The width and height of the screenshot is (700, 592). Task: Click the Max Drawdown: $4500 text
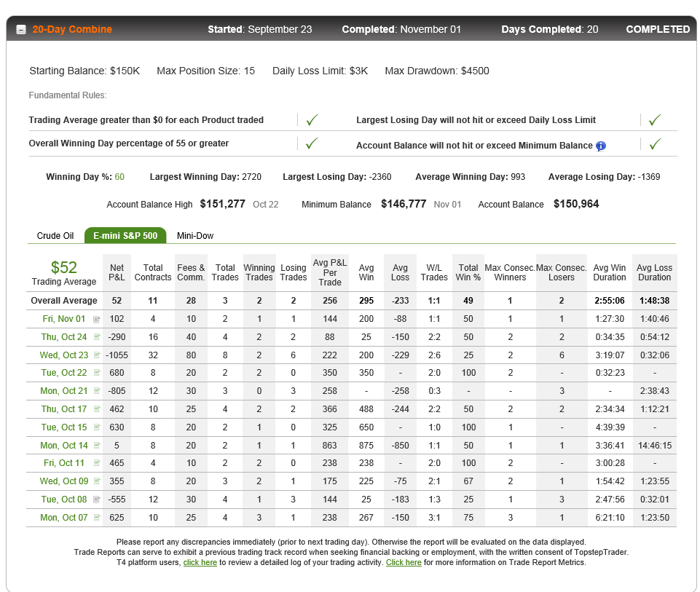437,71
